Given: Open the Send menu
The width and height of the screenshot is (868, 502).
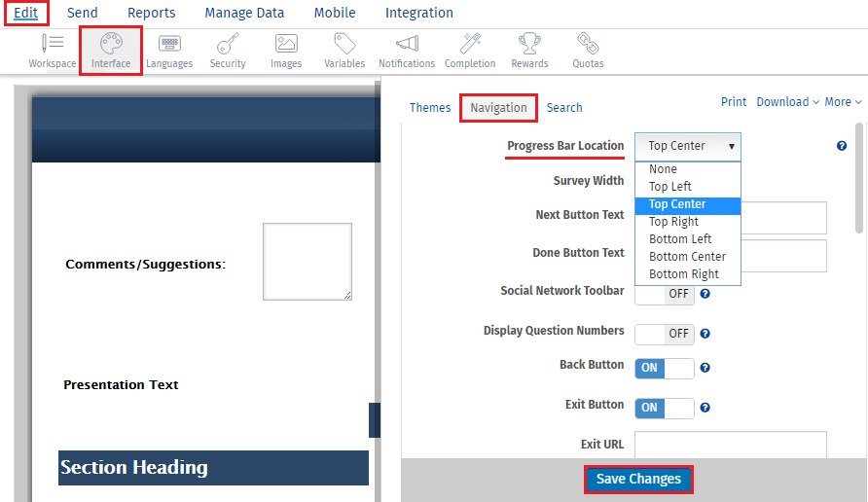Looking at the screenshot, I should coord(83,13).
